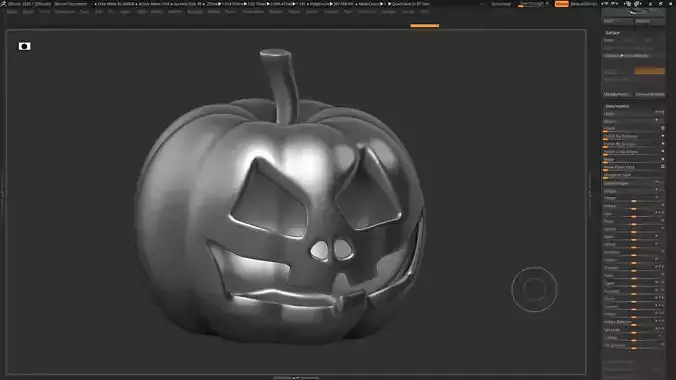Click the Gravity slider
Screen dimensions: 676x380
pos(633,338)
